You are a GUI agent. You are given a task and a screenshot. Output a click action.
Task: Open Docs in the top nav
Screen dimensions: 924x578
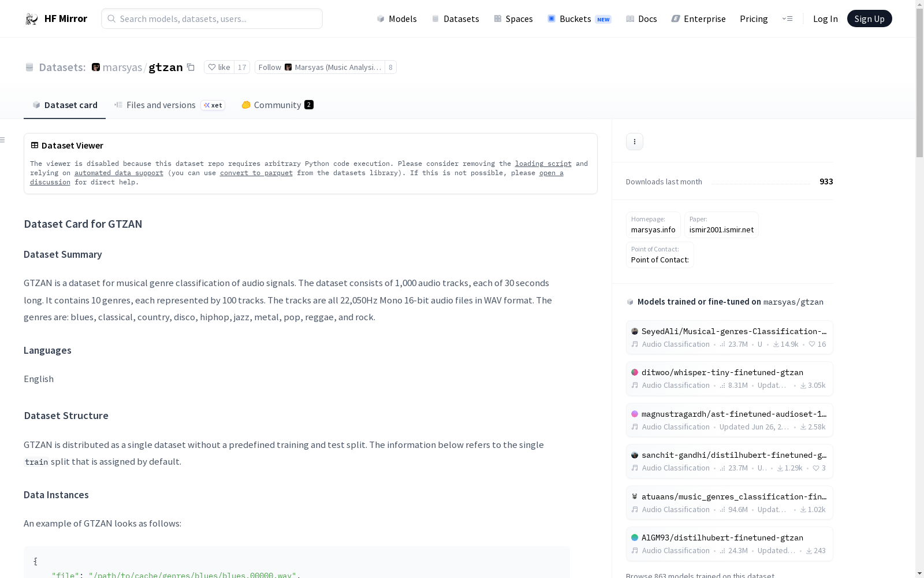tap(642, 18)
